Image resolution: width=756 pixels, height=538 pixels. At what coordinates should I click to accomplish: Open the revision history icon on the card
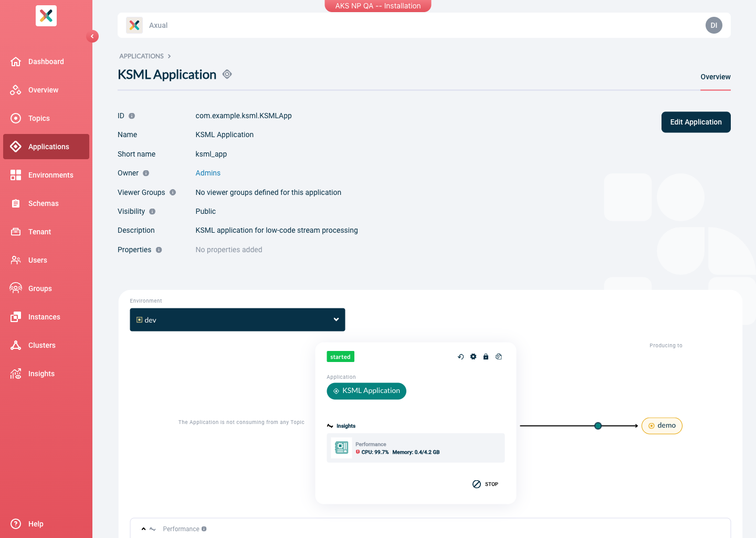click(x=498, y=356)
